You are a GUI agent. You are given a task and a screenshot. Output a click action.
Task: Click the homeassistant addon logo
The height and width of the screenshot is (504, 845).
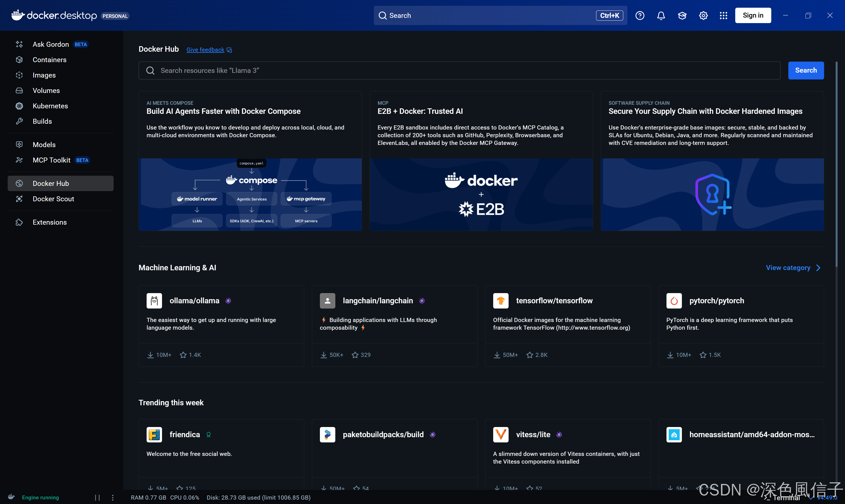coord(674,434)
